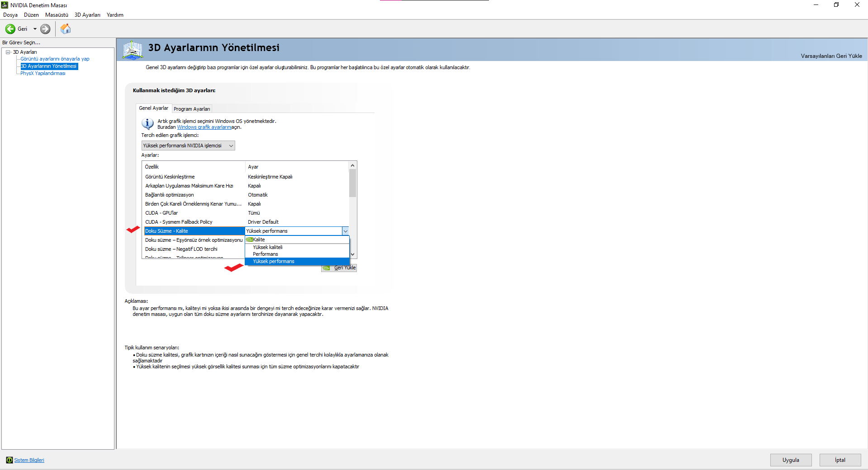
Task: Click Varsayılanları Geri Yükle link
Action: click(x=831, y=56)
